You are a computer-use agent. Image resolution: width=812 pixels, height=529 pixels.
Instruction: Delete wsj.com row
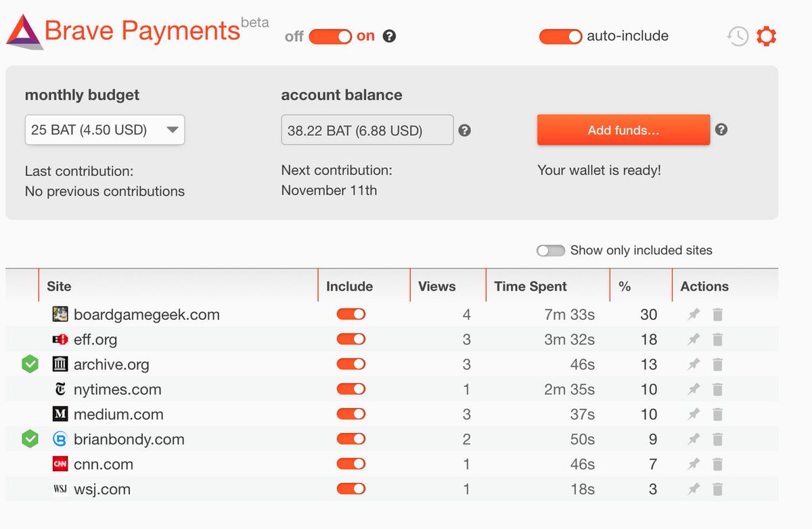(x=718, y=489)
